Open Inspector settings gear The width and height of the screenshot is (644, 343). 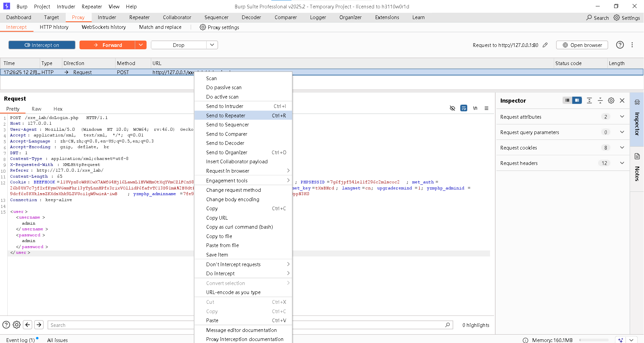tap(611, 100)
